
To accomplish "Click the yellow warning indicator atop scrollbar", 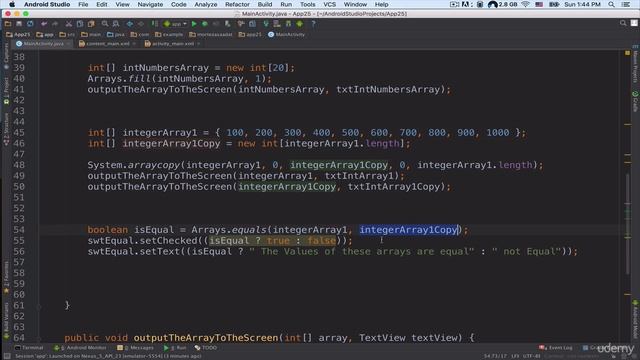I will point(627,53).
